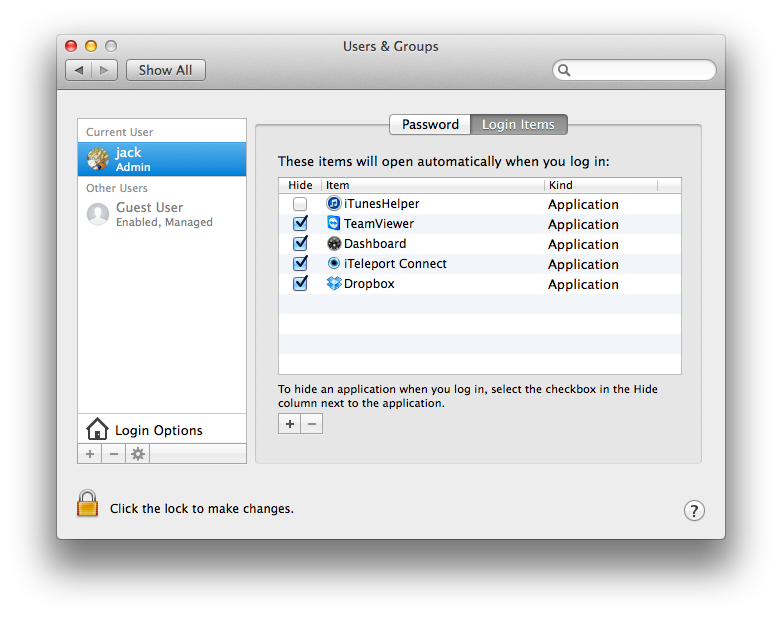Click Application kind in TeamViewer row
Screen dimensions: 782x618
[x=583, y=224]
